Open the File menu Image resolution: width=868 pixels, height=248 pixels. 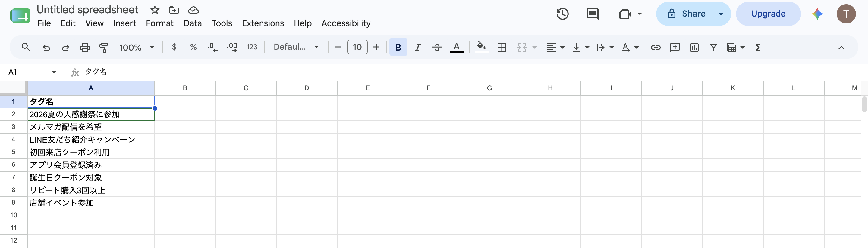44,23
